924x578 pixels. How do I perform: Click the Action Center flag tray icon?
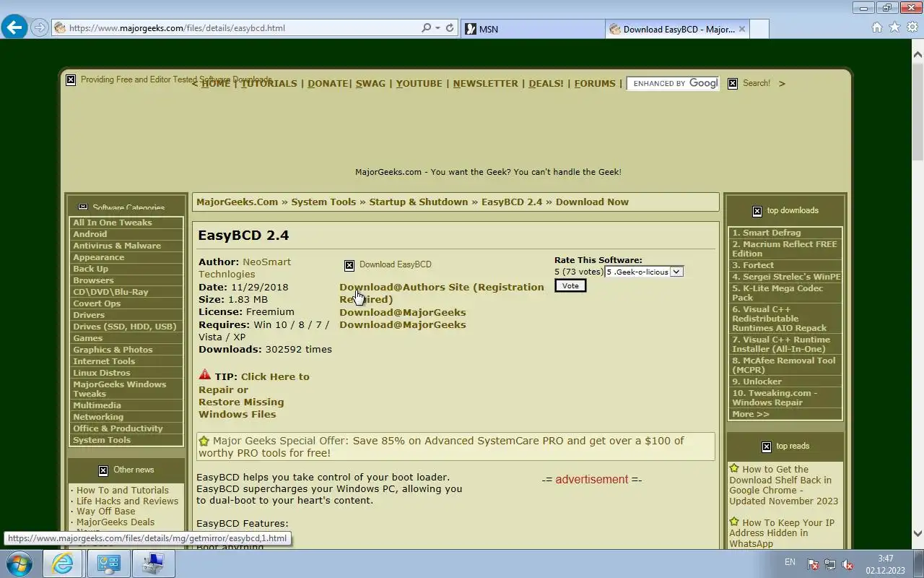click(x=812, y=564)
